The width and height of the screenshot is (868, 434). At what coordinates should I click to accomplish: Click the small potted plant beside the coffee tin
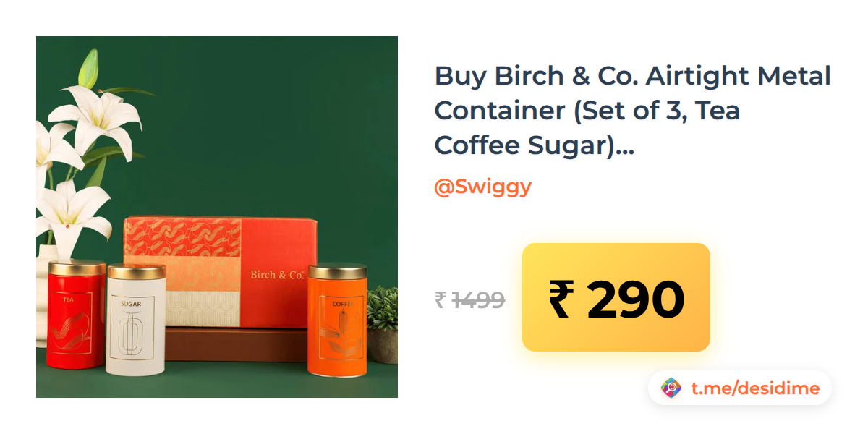(x=383, y=323)
